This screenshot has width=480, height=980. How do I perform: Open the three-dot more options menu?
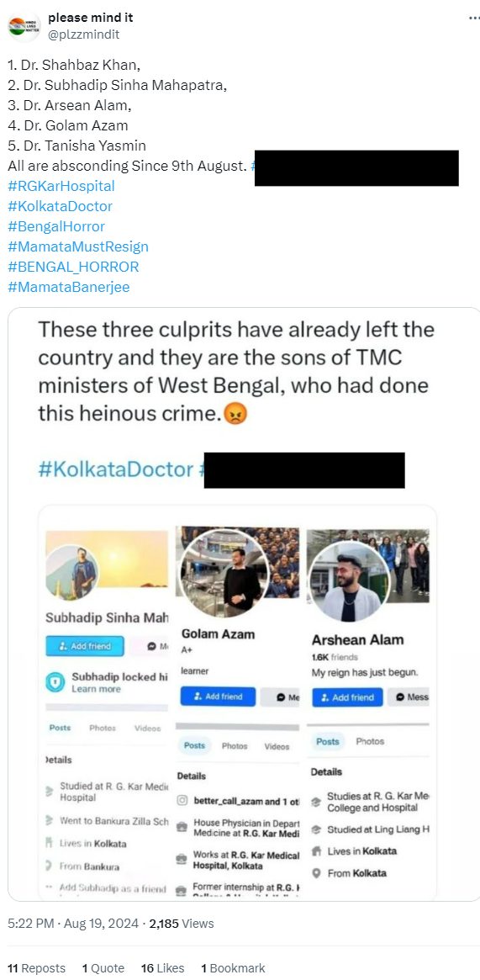pyautogui.click(x=474, y=19)
